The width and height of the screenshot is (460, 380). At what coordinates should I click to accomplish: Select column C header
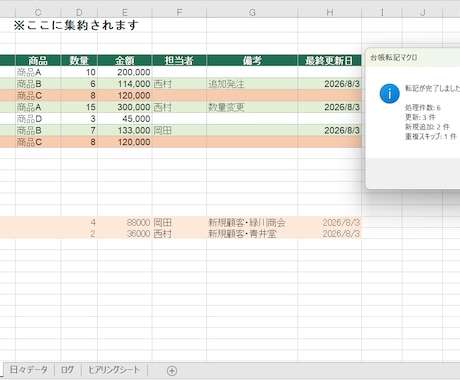[x=38, y=12]
